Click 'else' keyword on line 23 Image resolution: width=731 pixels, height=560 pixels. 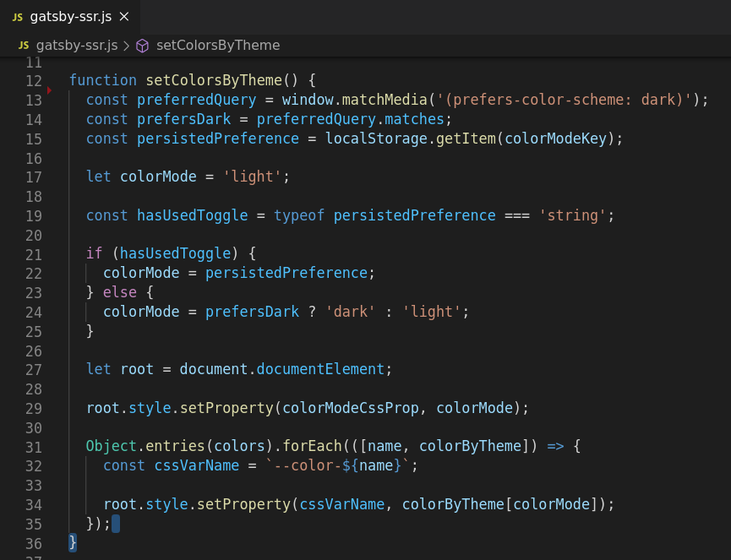[120, 292]
